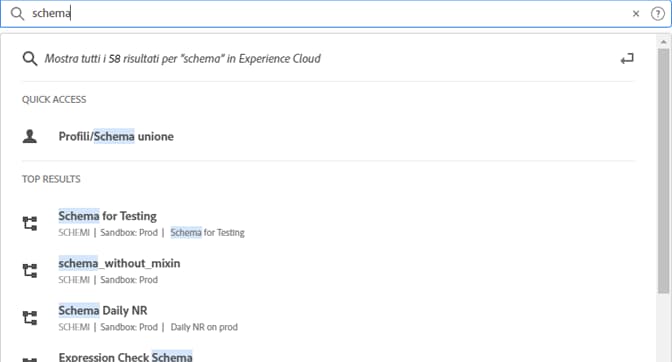Click the enter-arrow icon in the results row
This screenshot has width=672, height=362.
[627, 59]
